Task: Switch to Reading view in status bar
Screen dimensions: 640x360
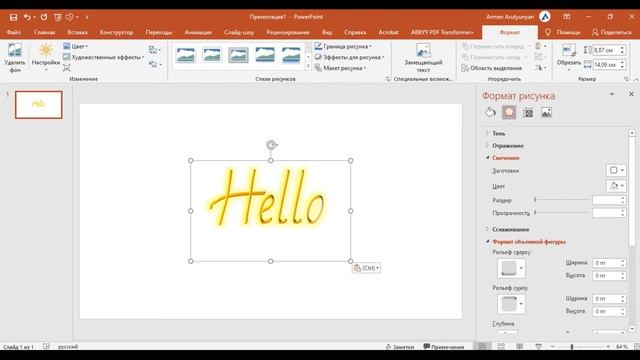Action: [x=520, y=347]
